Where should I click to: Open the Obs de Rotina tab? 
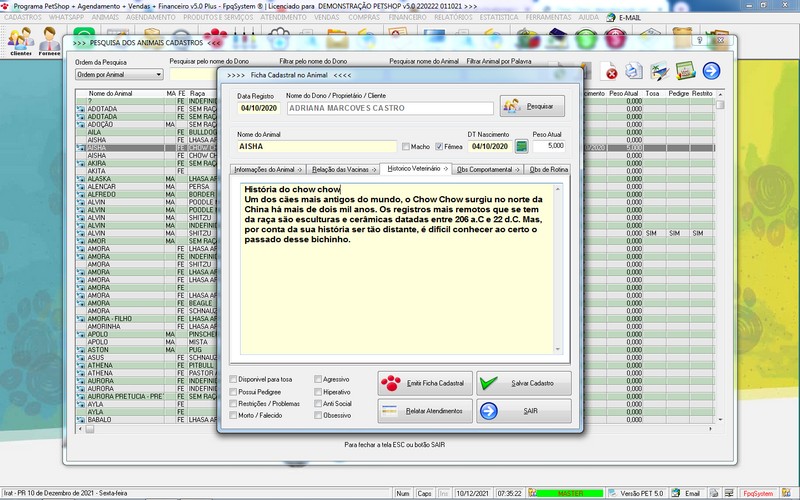click(x=547, y=169)
